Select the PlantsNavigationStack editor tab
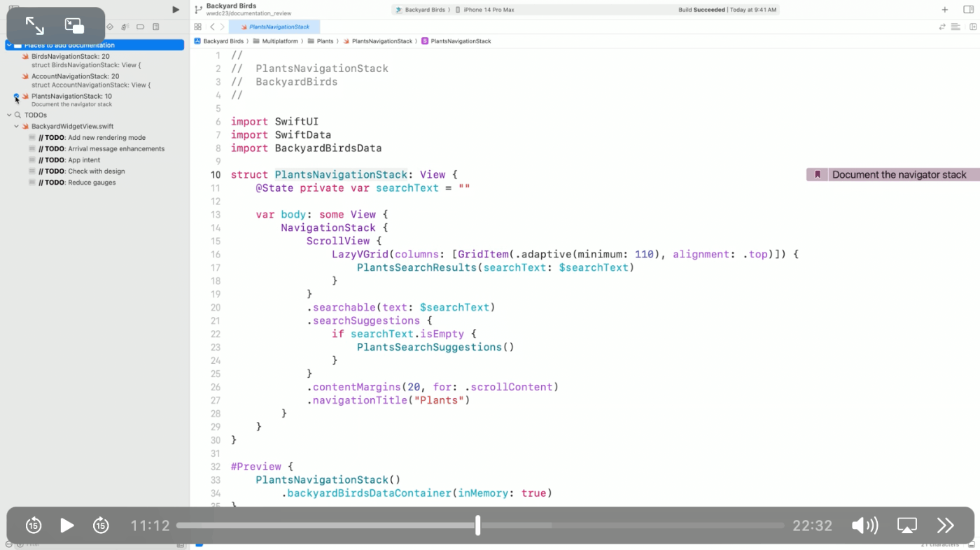This screenshot has height=550, width=980. [274, 27]
